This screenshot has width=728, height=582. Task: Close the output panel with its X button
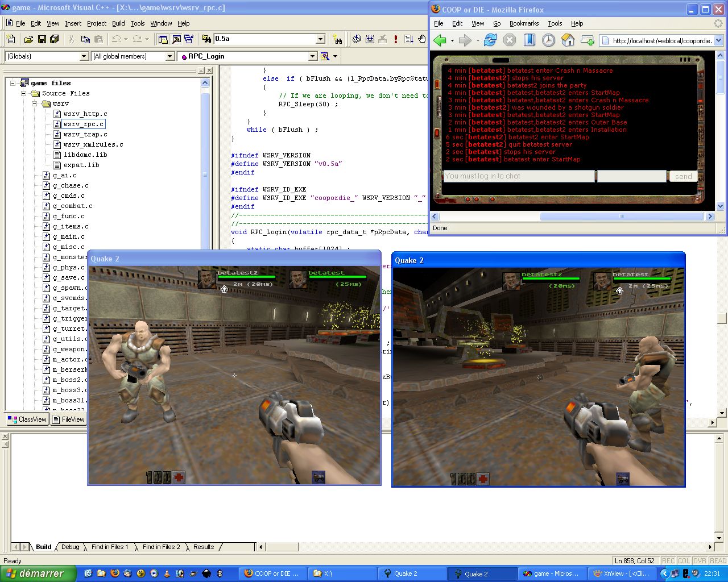point(5,436)
